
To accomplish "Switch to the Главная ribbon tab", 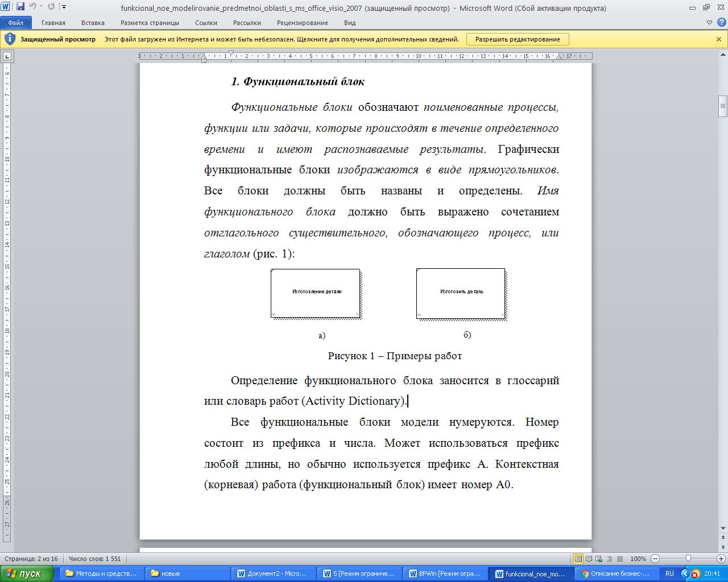I will point(53,23).
